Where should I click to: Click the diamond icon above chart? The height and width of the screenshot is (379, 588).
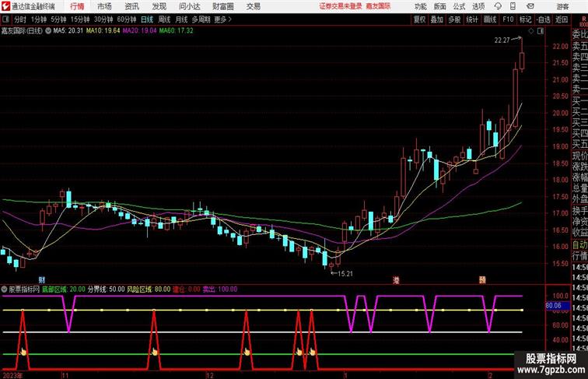coord(531,31)
